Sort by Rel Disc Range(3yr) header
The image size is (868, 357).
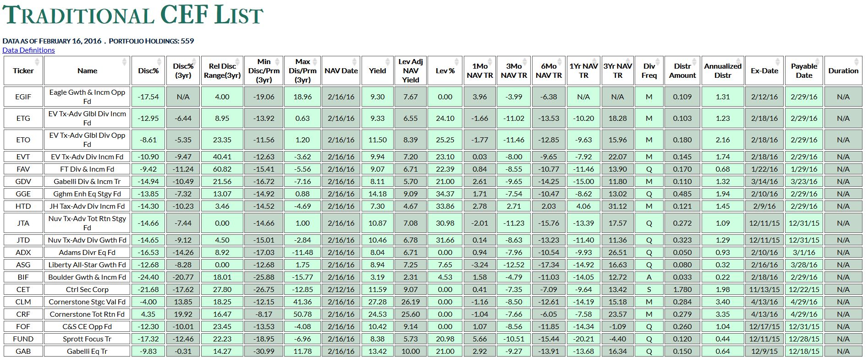pos(222,71)
